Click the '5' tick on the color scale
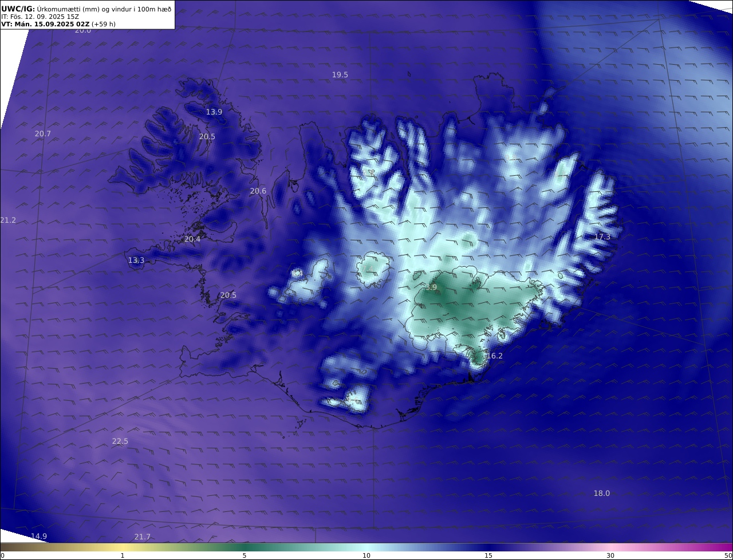Image resolution: width=733 pixels, height=560 pixels. [x=245, y=555]
